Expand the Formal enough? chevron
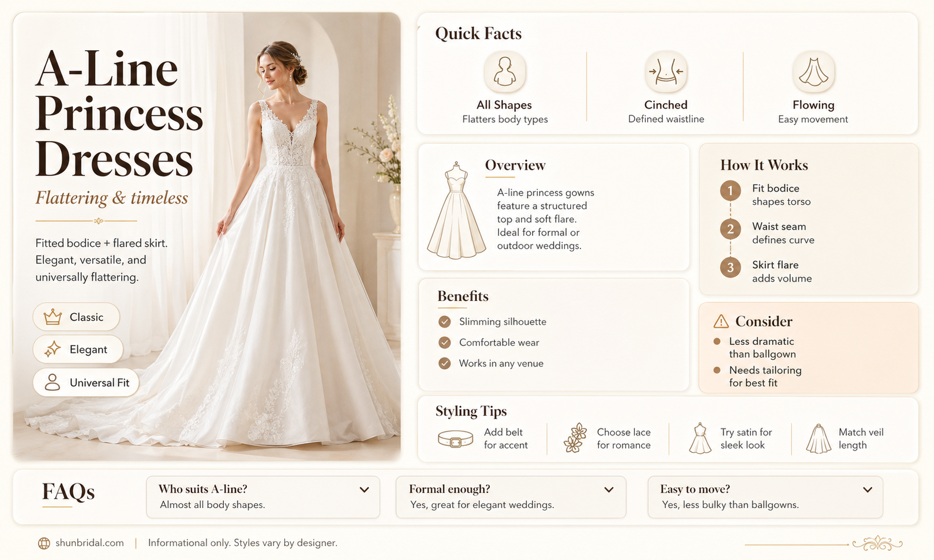934x560 pixels. (x=609, y=490)
